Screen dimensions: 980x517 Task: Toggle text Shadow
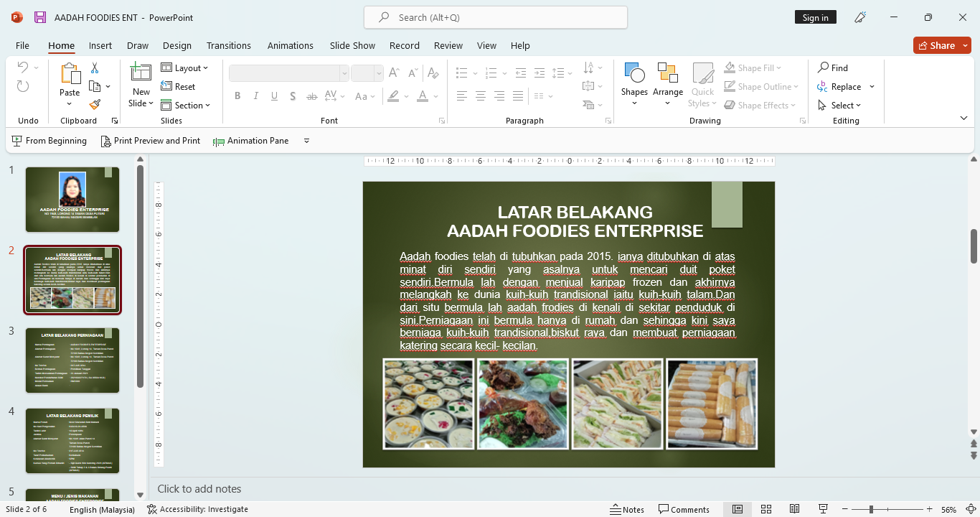point(293,96)
